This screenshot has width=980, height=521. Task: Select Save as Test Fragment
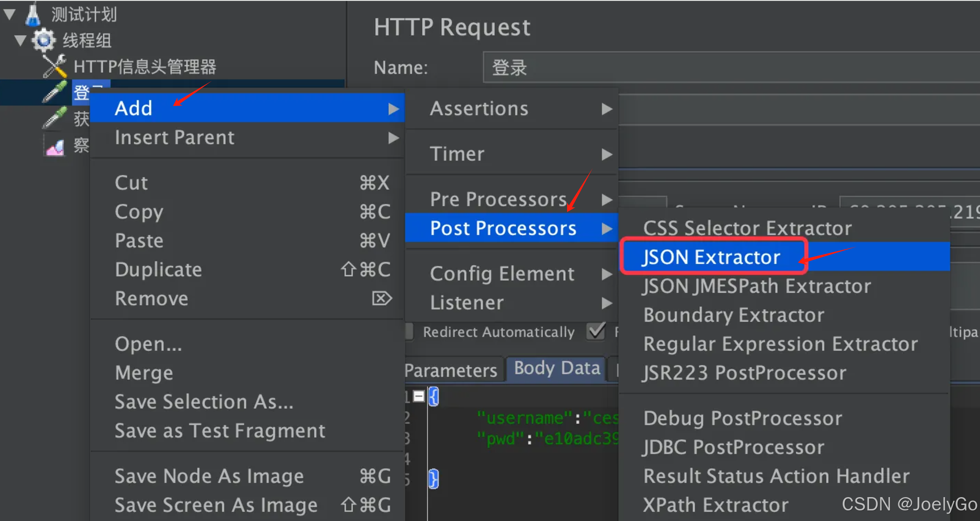click(220, 431)
